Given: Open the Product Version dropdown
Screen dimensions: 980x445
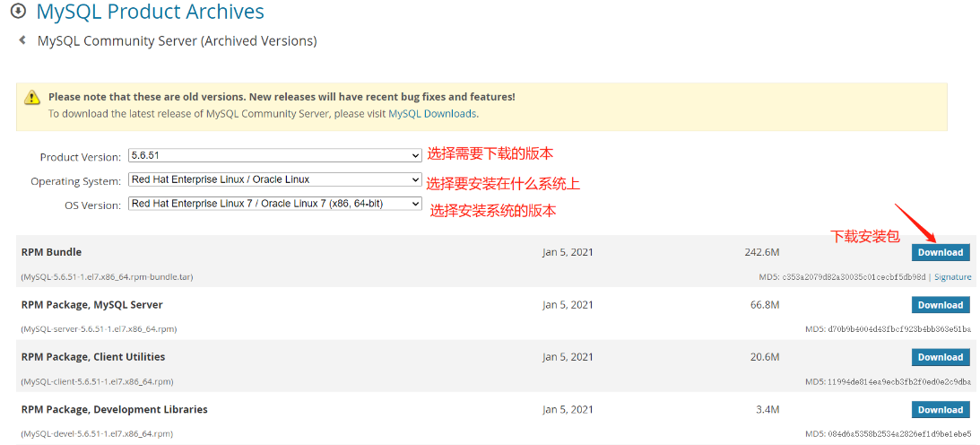Looking at the screenshot, I should [274, 156].
